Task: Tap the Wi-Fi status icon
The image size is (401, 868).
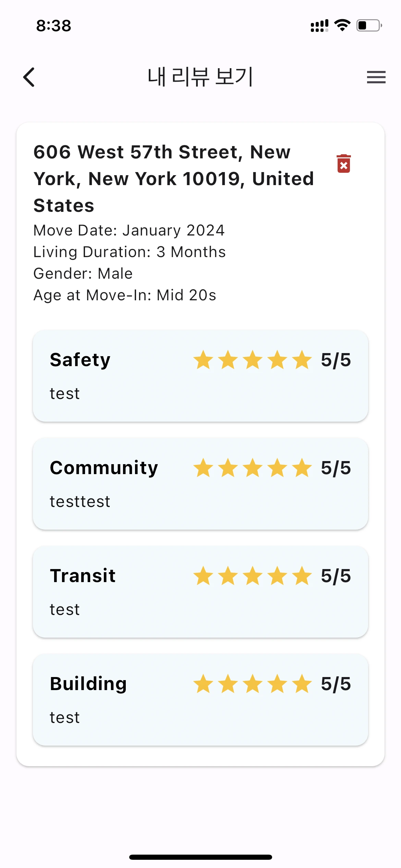Action: (x=342, y=25)
